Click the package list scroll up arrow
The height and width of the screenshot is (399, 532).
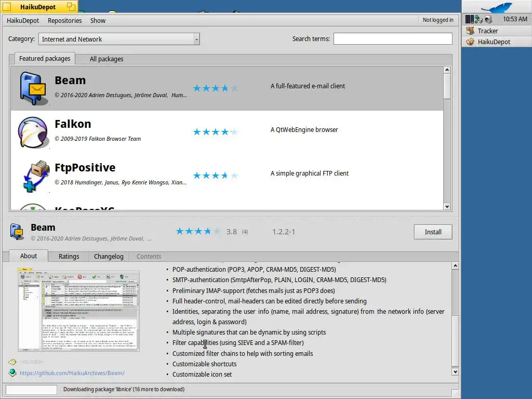[x=447, y=70]
